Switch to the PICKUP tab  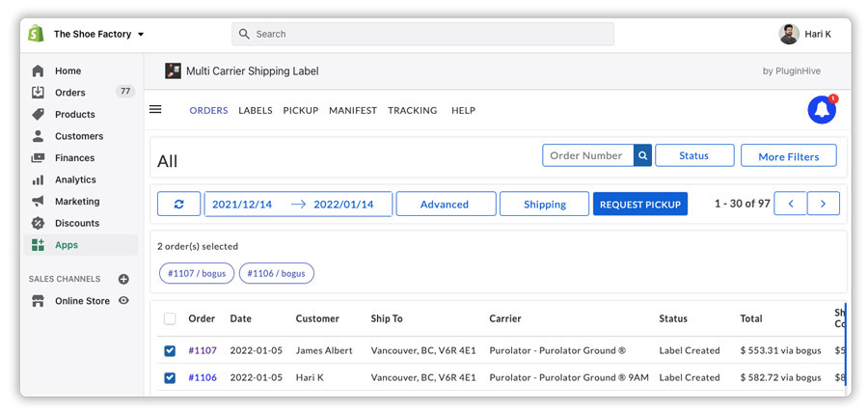(301, 110)
